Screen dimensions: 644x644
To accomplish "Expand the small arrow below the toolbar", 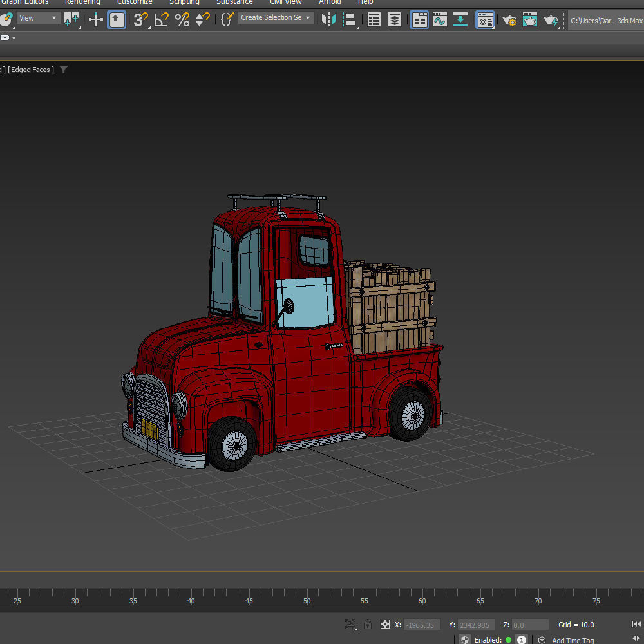I will point(14,38).
